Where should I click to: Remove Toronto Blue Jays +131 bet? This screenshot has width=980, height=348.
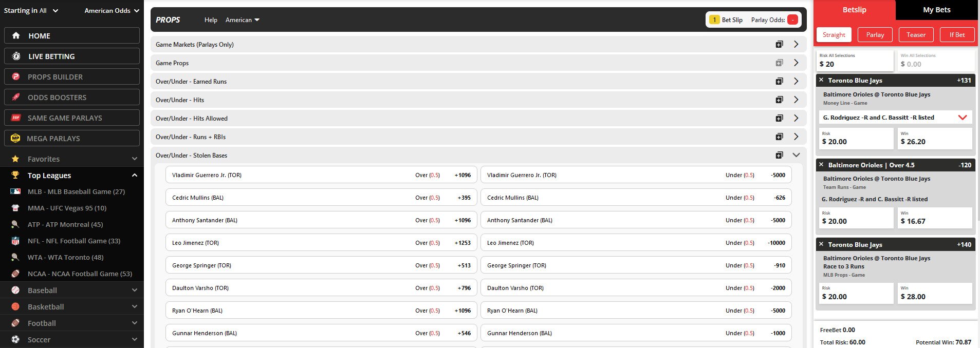pos(821,80)
